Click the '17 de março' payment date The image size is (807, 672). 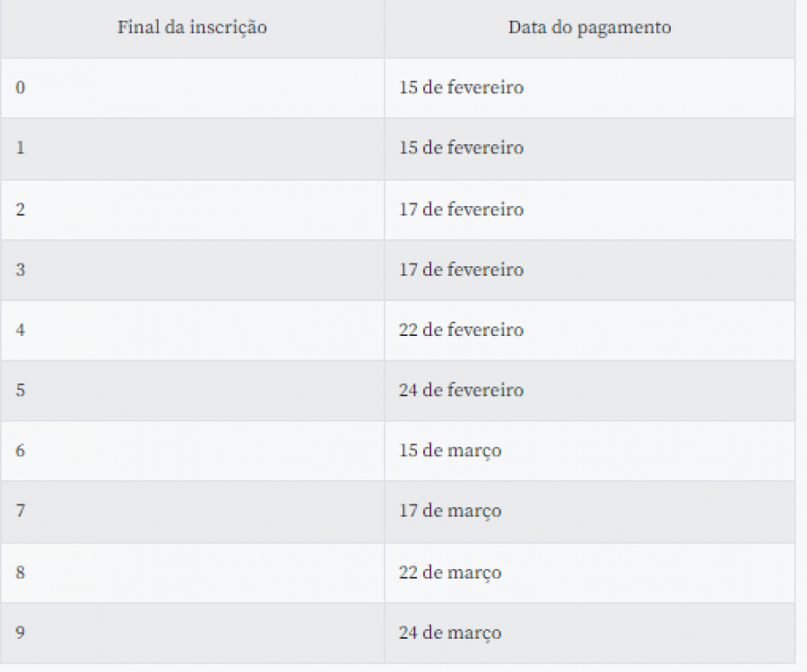pyautogui.click(x=450, y=511)
